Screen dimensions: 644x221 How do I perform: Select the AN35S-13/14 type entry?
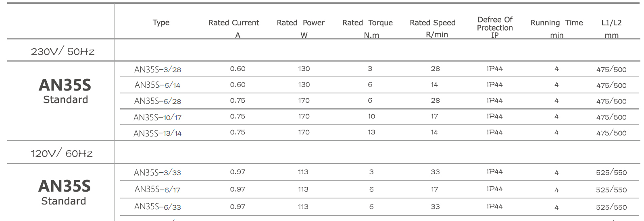click(158, 133)
